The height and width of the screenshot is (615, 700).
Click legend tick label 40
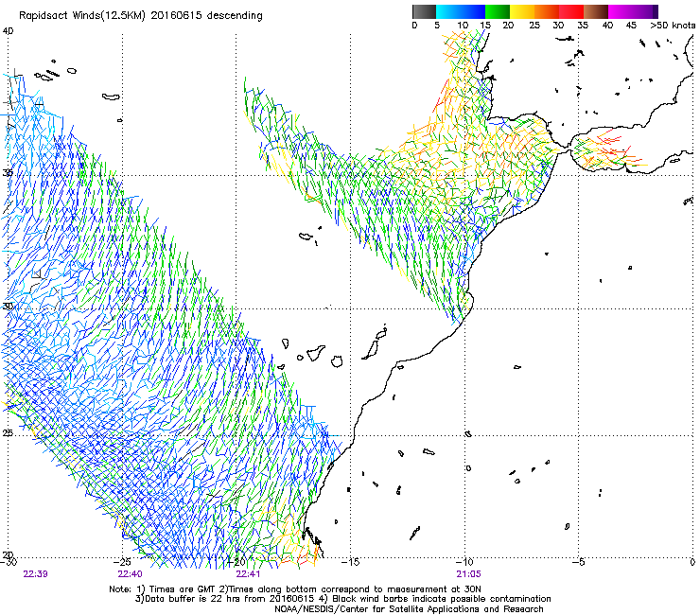coord(607,25)
